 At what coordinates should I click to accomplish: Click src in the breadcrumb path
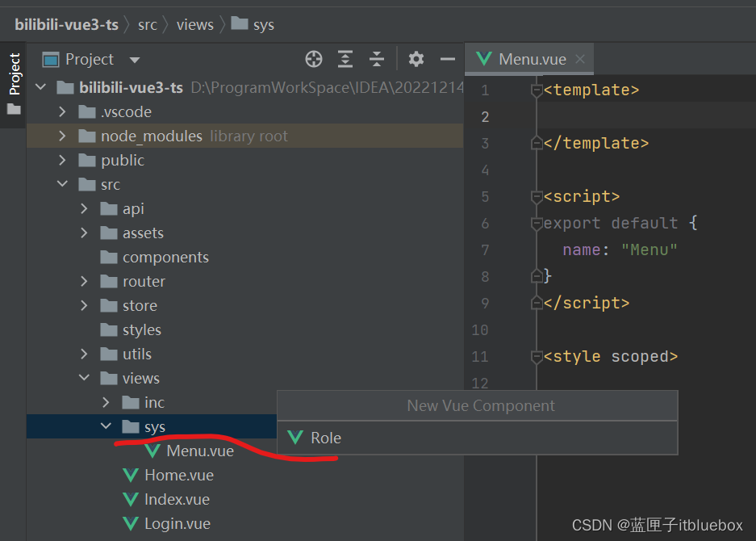(x=148, y=24)
